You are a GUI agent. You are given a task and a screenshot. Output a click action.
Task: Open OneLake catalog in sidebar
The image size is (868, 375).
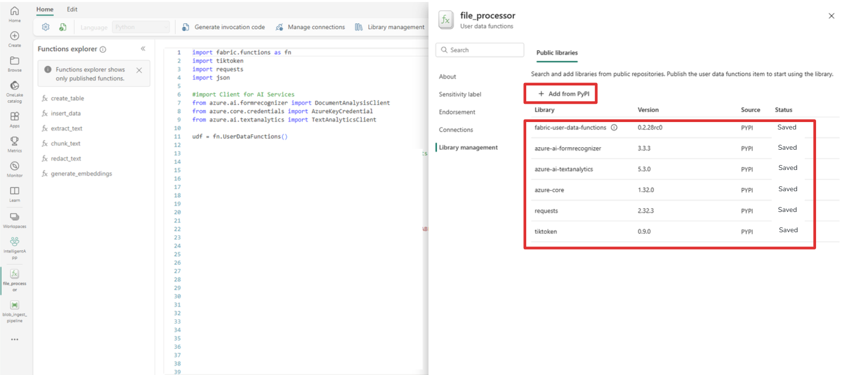click(x=15, y=92)
